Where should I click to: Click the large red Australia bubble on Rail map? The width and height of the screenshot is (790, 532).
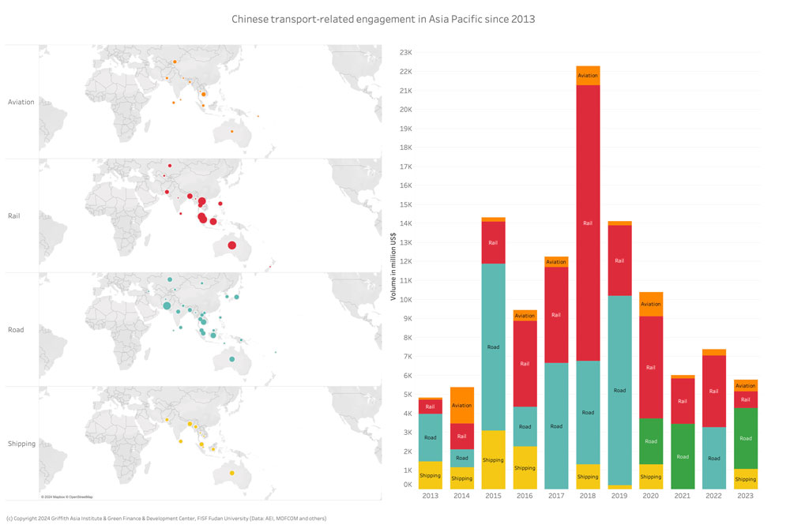pos(231,245)
